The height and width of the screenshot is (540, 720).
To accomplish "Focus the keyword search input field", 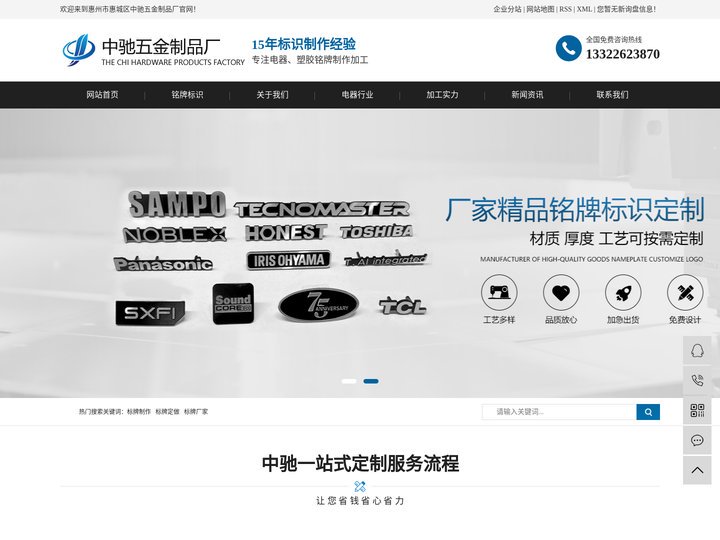I will [x=559, y=412].
